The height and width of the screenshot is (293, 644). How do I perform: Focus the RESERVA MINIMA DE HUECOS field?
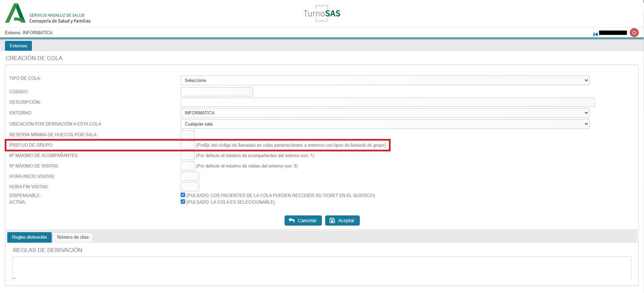[188, 135]
